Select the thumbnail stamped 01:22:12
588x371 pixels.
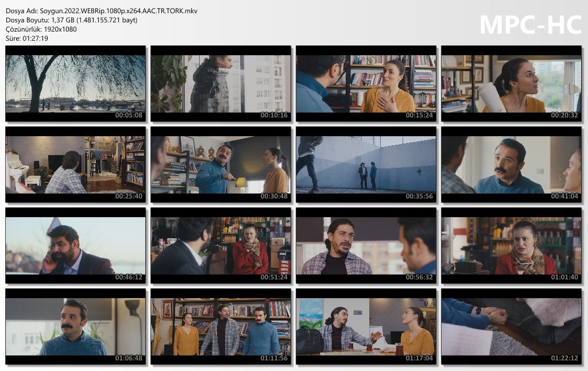(512, 326)
